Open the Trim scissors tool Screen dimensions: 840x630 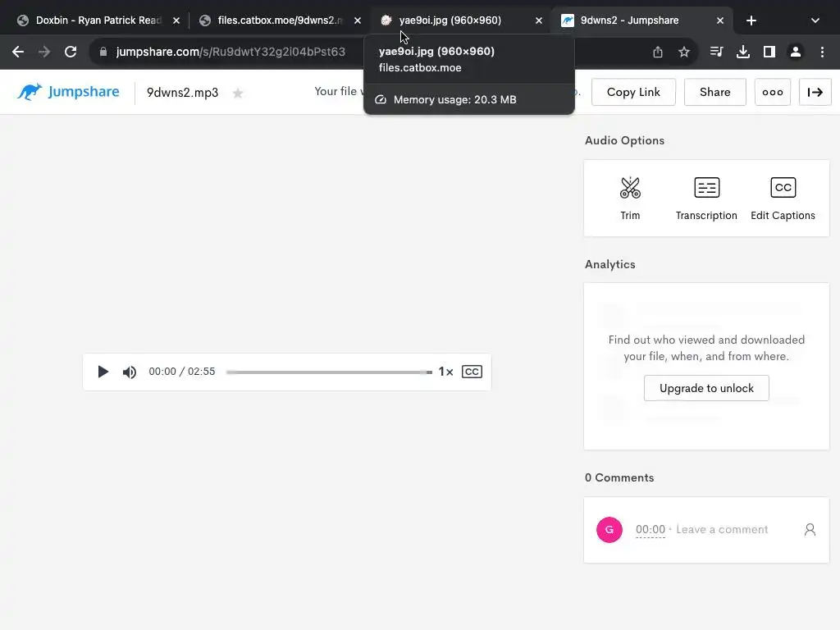click(x=630, y=199)
